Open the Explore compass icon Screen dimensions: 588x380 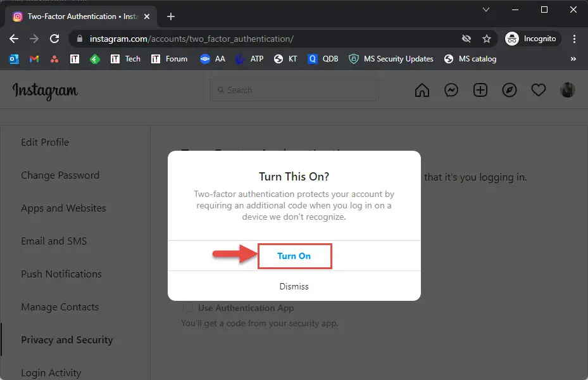click(510, 90)
